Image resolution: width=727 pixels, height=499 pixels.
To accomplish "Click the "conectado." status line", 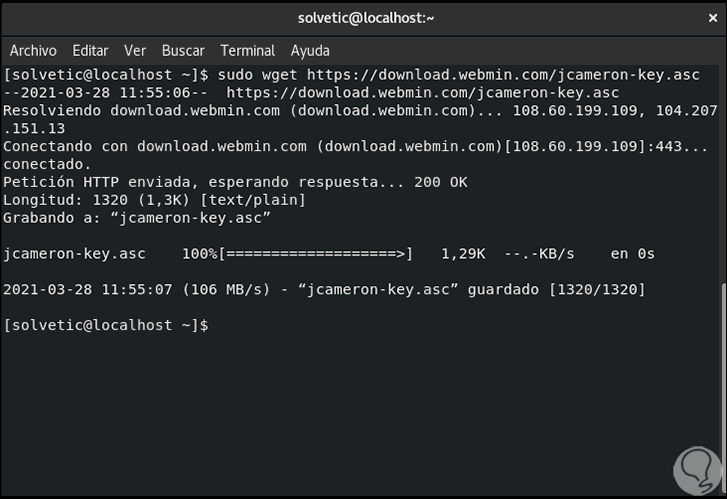I will [x=48, y=164].
